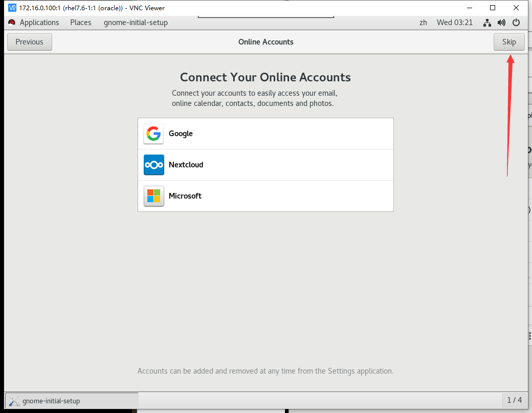The height and width of the screenshot is (413, 532).
Task: Click the Connect Your Online Accounts heading
Action: click(265, 77)
